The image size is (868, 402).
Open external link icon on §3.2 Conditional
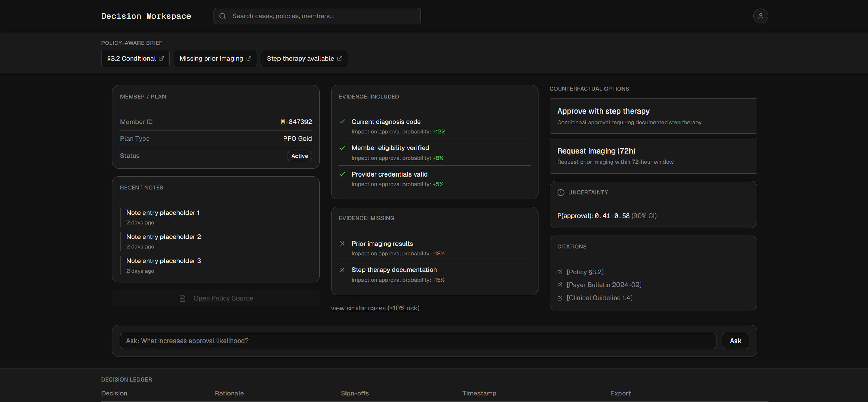click(161, 58)
